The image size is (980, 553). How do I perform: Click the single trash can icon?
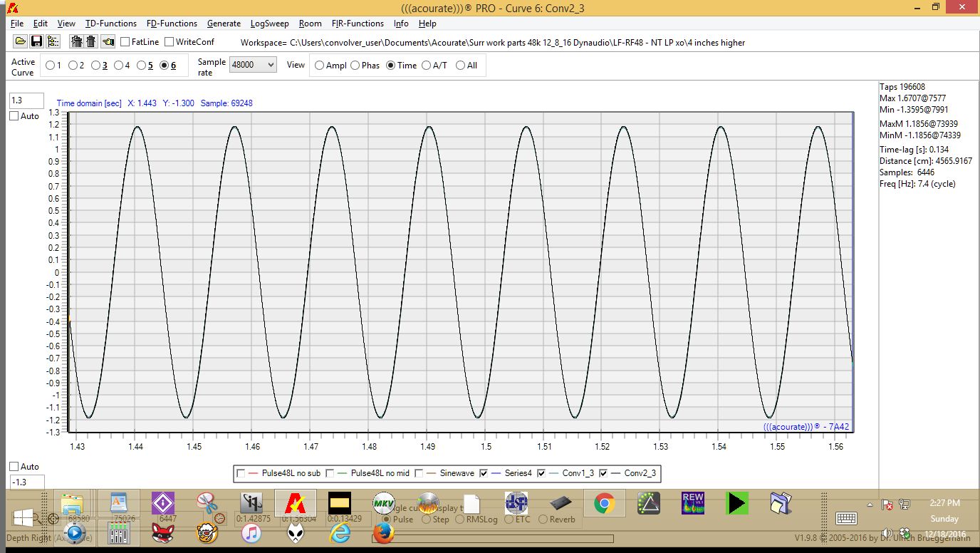[x=91, y=42]
